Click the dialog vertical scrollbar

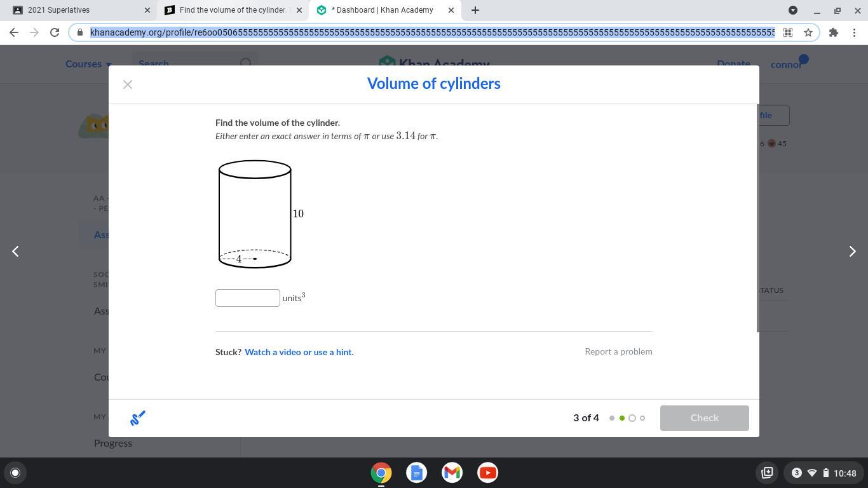tap(757, 218)
